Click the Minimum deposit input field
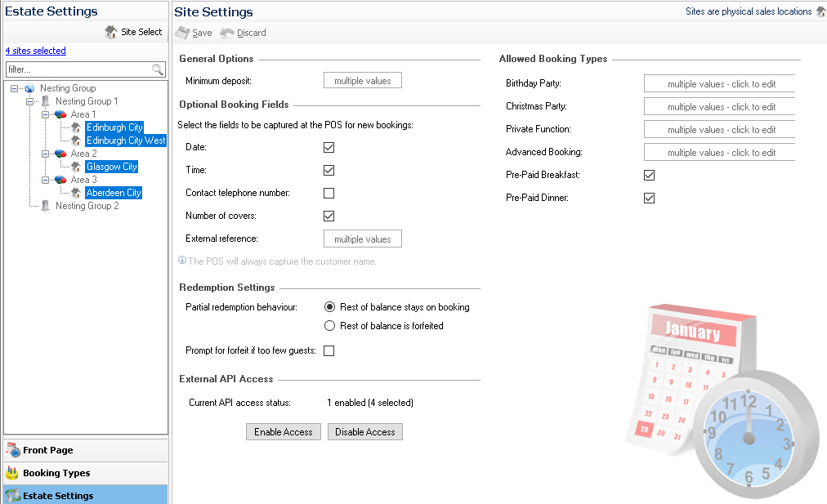827x504 pixels. click(363, 81)
